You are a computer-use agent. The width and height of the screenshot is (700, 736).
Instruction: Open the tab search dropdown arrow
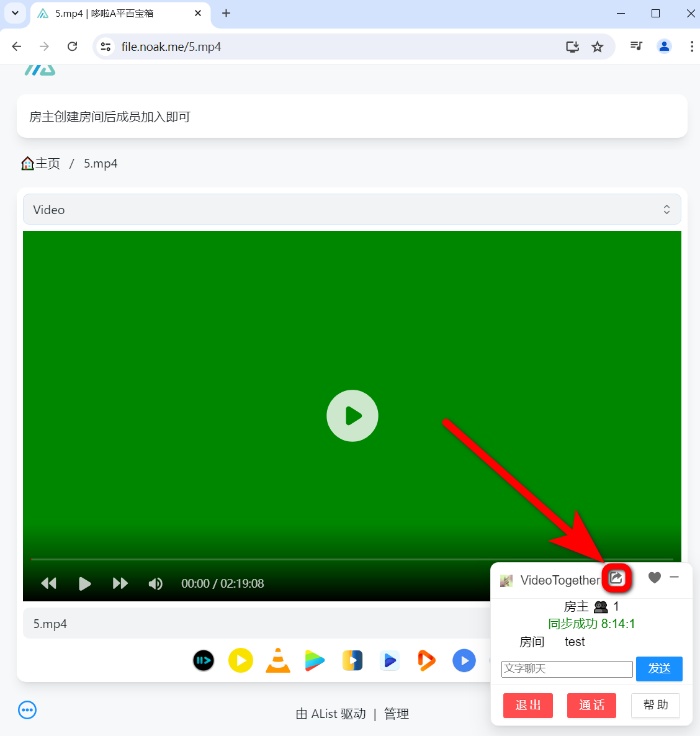click(16, 13)
